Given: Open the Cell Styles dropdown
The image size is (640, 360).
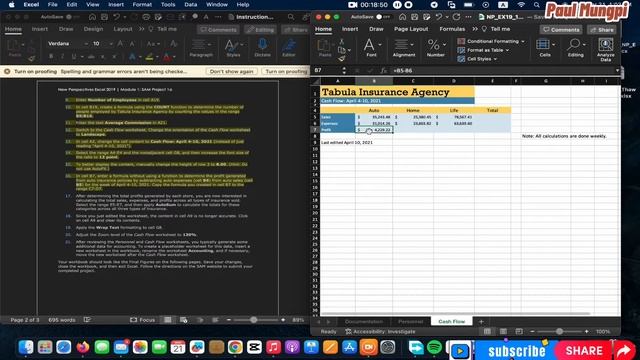Looking at the screenshot, I should (x=478, y=59).
